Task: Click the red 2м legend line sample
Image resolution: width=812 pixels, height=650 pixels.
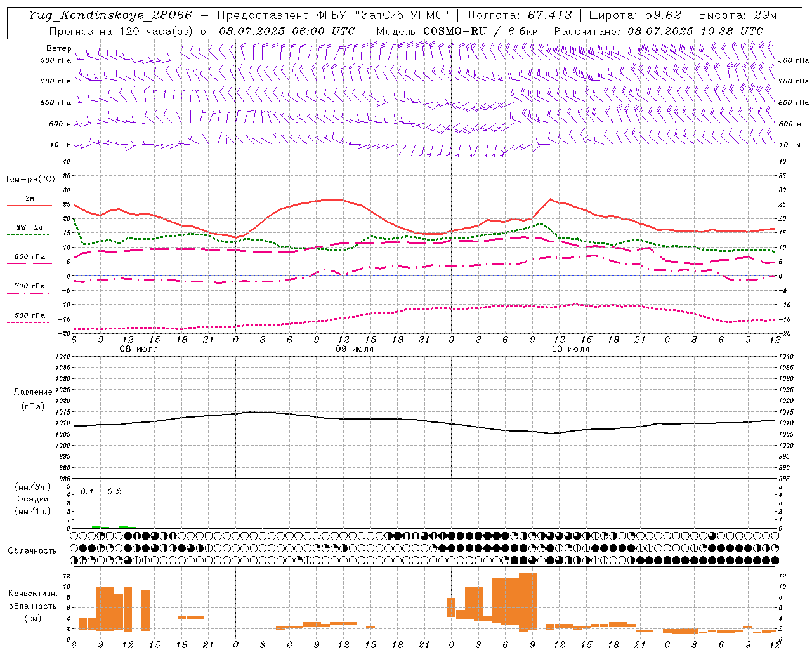Action: point(29,206)
